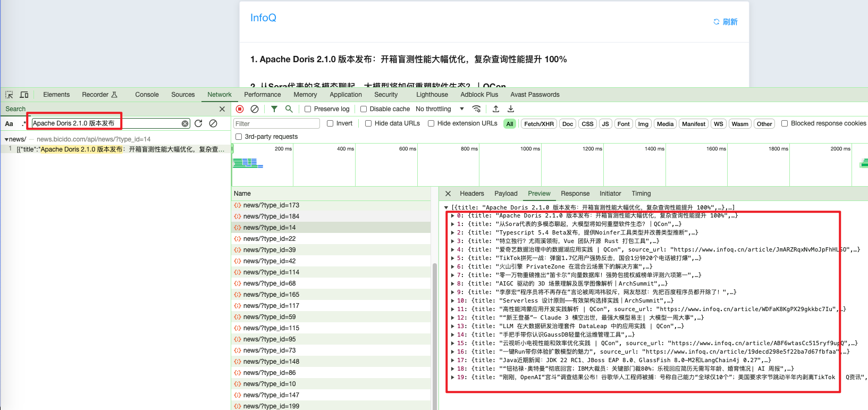Expand JSON item 10 Serverless
This screenshot has height=410, width=868.
coord(453,301)
